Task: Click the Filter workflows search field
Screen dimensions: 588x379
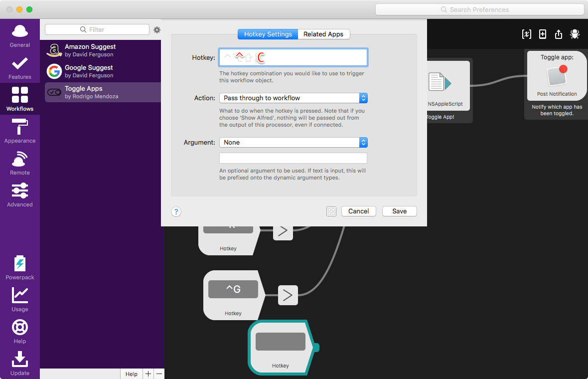Action: tap(97, 29)
